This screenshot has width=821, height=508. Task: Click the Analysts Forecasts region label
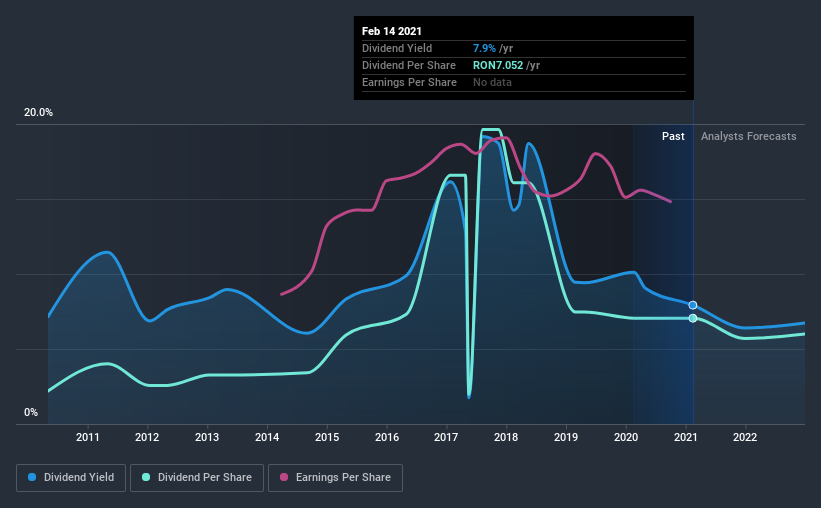[749, 136]
